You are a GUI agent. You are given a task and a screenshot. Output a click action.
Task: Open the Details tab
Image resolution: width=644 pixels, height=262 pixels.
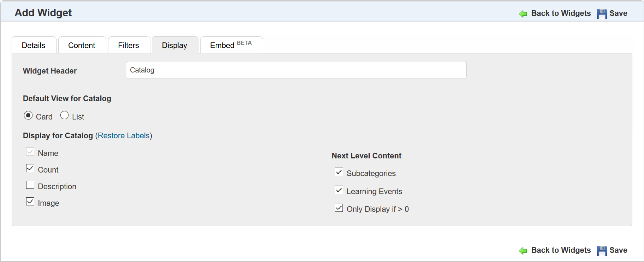(34, 45)
